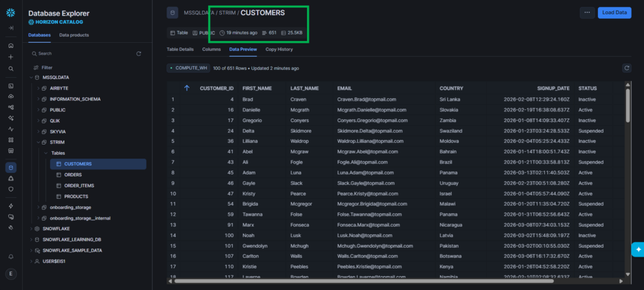Open the Columns tab
The width and height of the screenshot is (644, 290).
tap(211, 49)
